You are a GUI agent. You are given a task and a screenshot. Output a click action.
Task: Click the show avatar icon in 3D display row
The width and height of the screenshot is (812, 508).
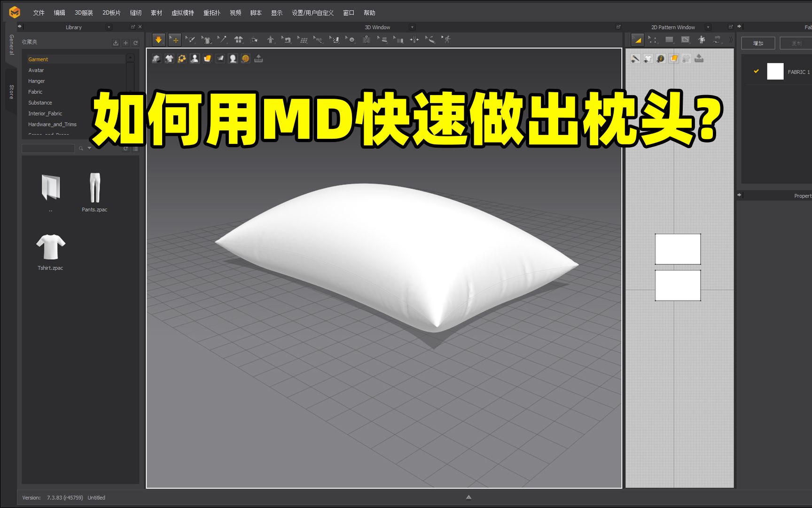tap(194, 58)
